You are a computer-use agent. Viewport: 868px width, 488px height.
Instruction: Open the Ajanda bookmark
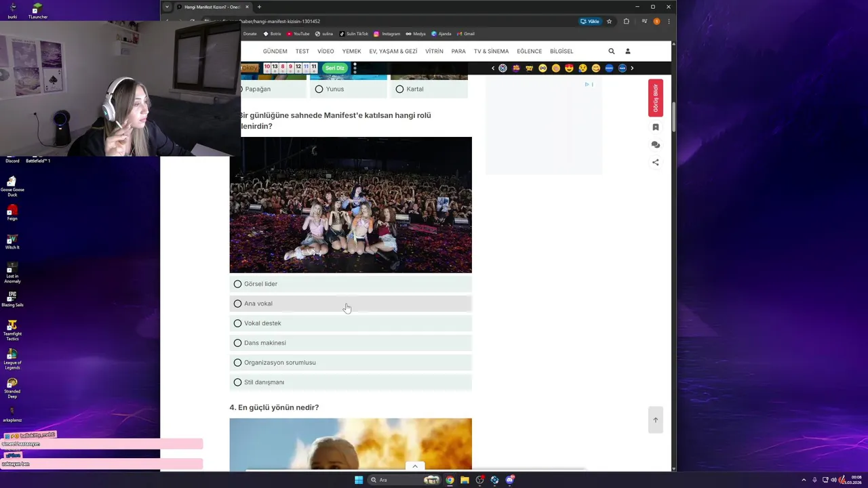click(441, 34)
